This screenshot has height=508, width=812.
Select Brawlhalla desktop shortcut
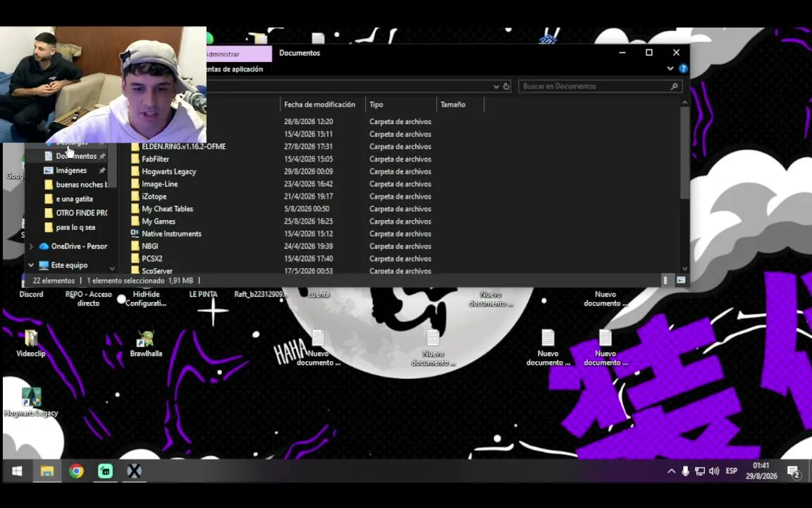pyautogui.click(x=146, y=343)
